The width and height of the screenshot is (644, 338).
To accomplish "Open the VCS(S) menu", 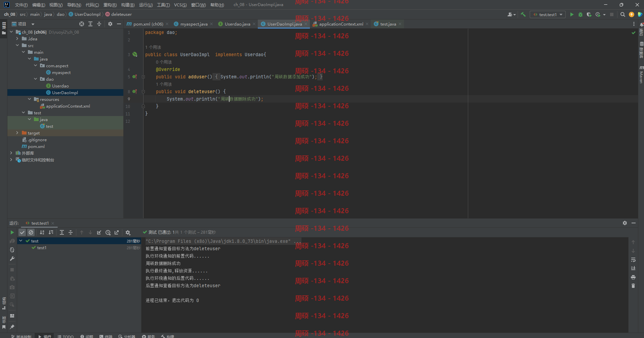I will [180, 5].
